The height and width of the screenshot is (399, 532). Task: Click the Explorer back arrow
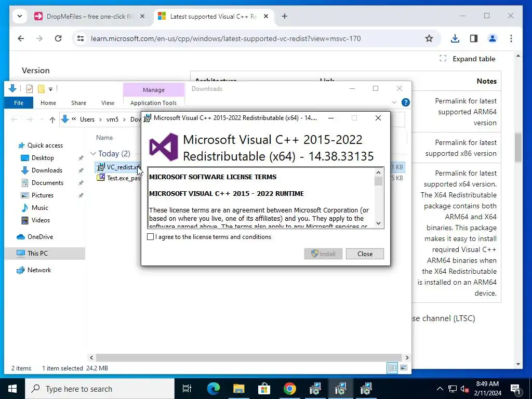click(14, 119)
